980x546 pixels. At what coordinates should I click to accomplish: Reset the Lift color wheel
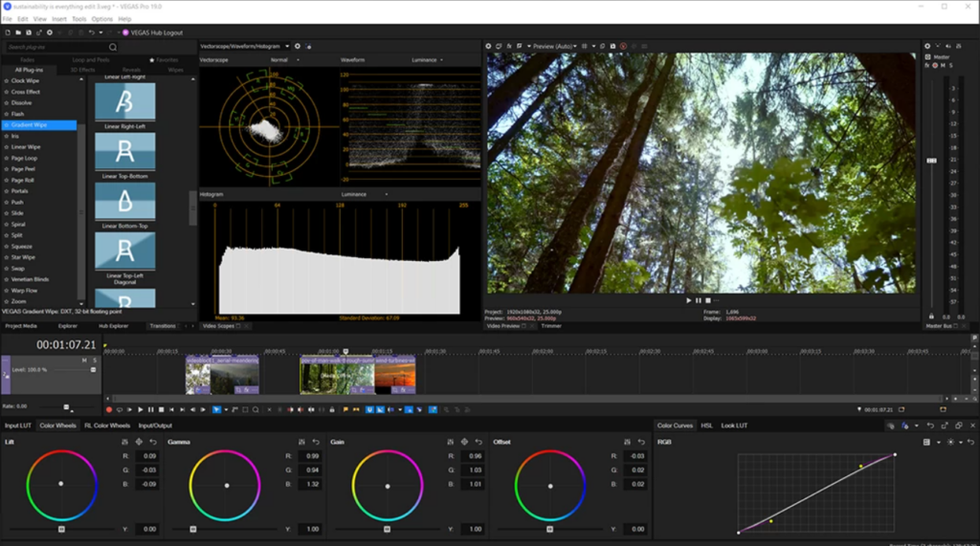153,442
